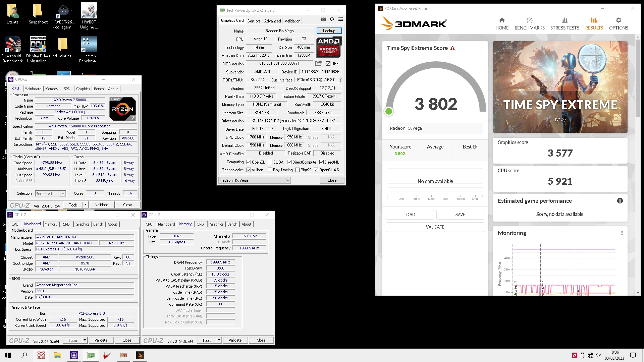Open 3DMark STRESS TESTS section
Screen dimensions: 644x362
[565, 24]
